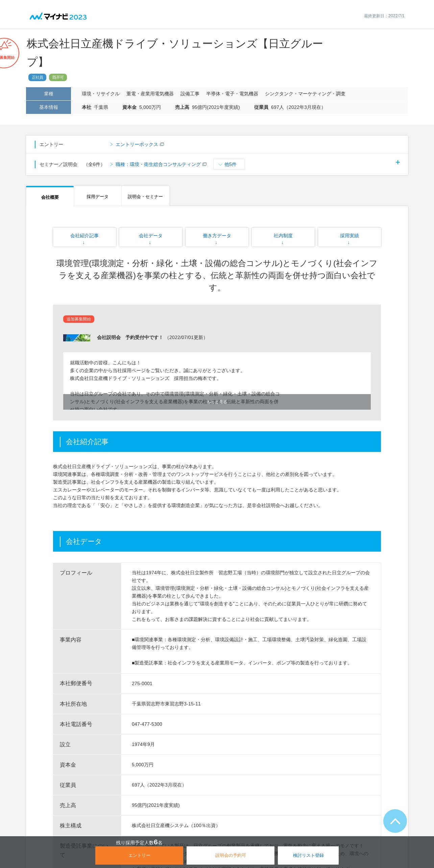This screenshot has width=434, height=868.
Task: Click the orange エントリー button
Action: coord(139,855)
